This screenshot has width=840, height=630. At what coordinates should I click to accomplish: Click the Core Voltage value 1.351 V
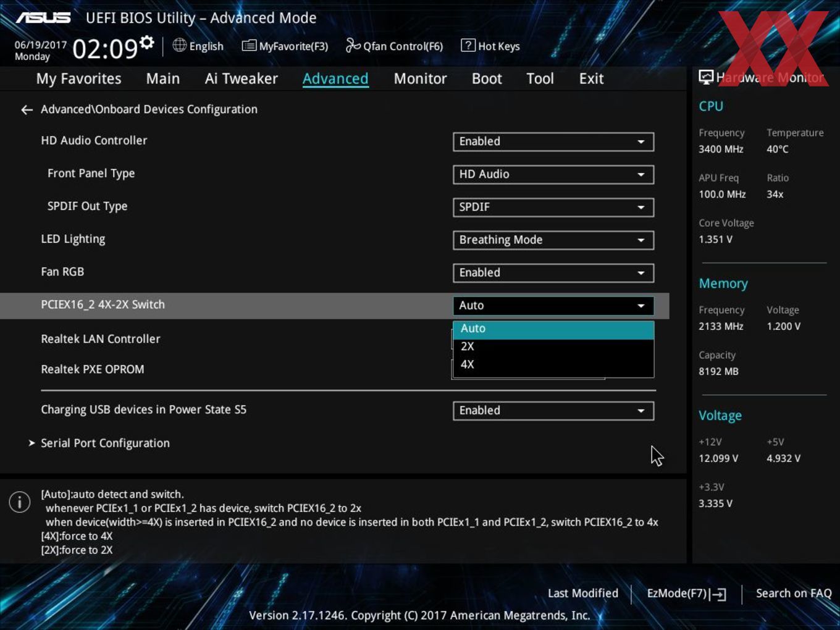715,239
